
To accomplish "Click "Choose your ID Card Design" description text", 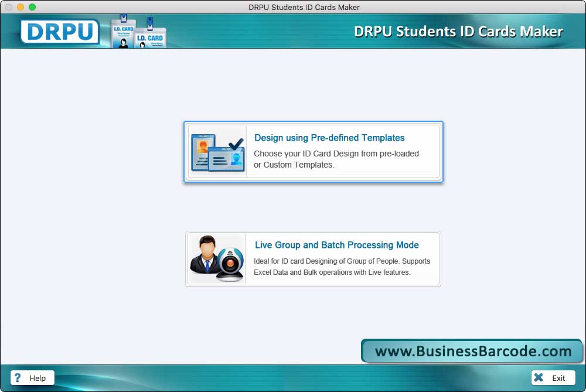I will pyautogui.click(x=336, y=159).
